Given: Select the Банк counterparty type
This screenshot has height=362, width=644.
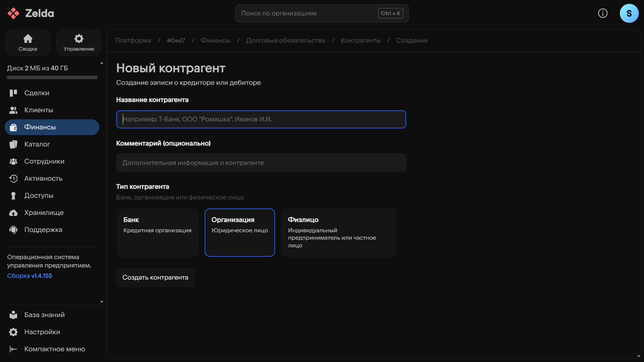Looking at the screenshot, I should [x=157, y=232].
